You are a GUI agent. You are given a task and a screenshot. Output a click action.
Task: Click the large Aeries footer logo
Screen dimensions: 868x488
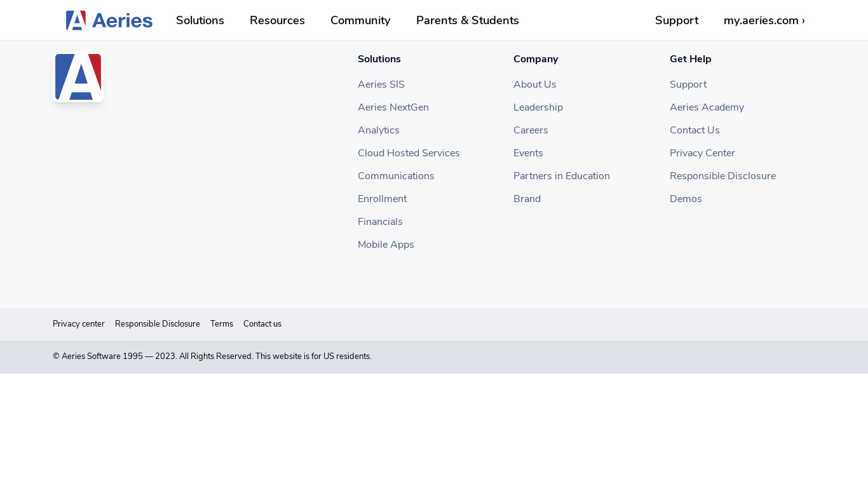[78, 77]
